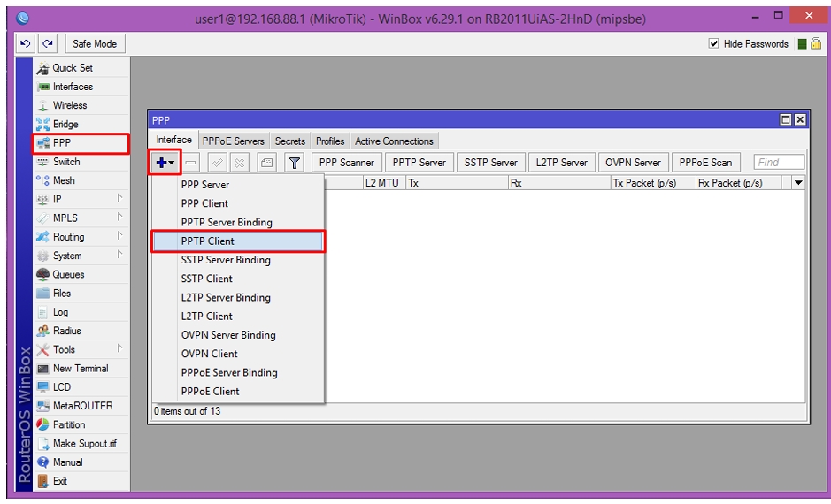Open the Log viewer
The height and width of the screenshot is (504, 831).
tap(81, 312)
